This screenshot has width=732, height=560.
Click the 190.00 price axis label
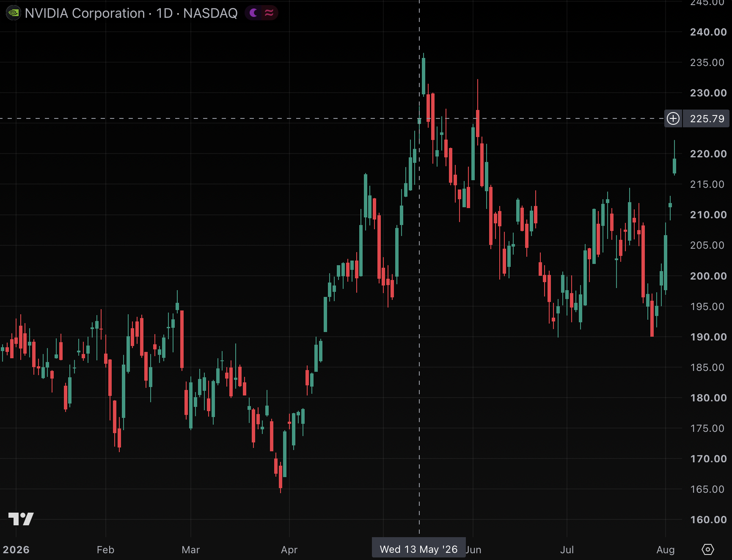[708, 337]
